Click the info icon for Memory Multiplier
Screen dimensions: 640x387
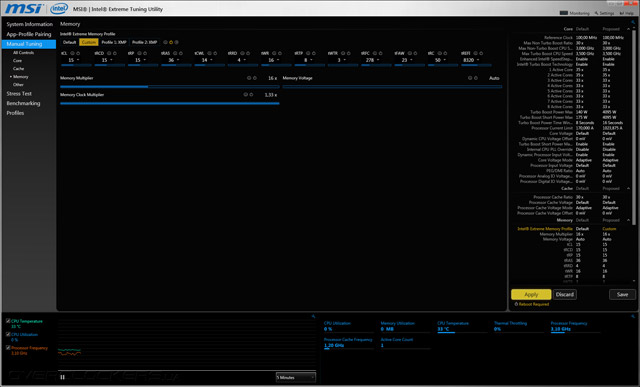pos(249,78)
